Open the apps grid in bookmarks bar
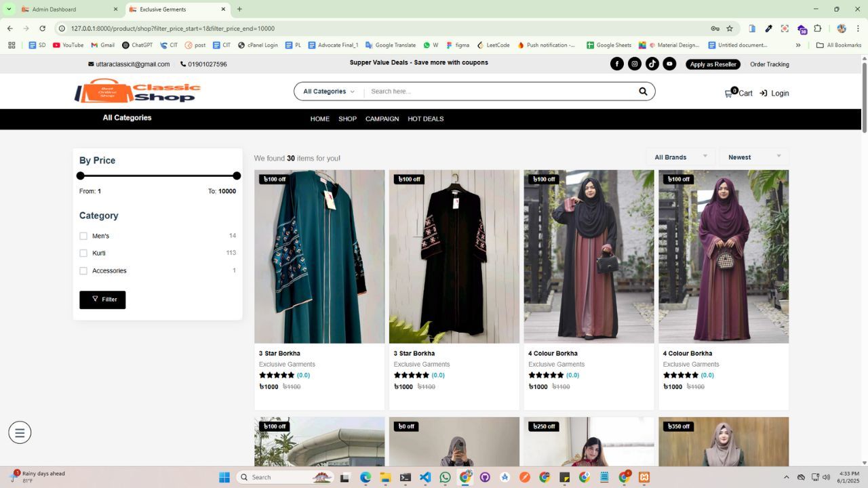The image size is (868, 488). click(12, 45)
